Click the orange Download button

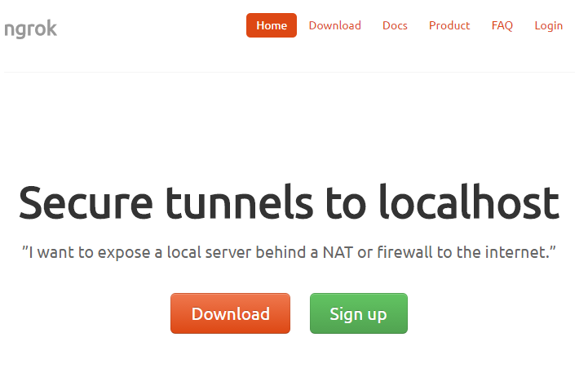(230, 313)
